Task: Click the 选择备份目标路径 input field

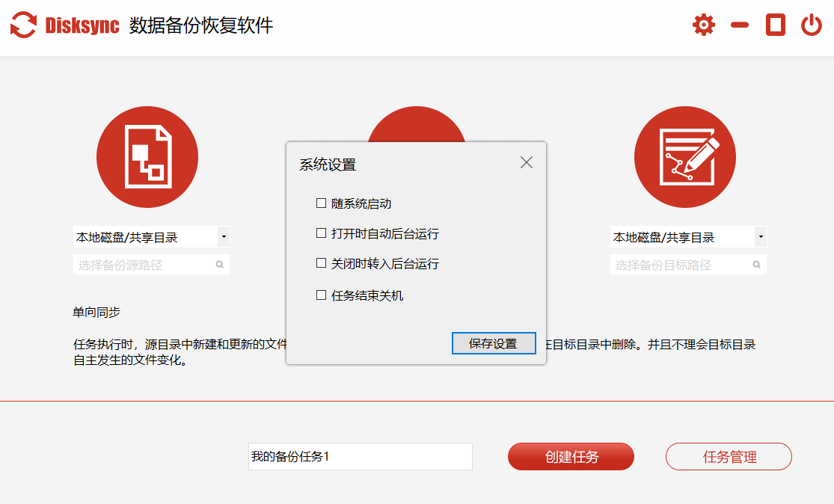Action: point(679,265)
